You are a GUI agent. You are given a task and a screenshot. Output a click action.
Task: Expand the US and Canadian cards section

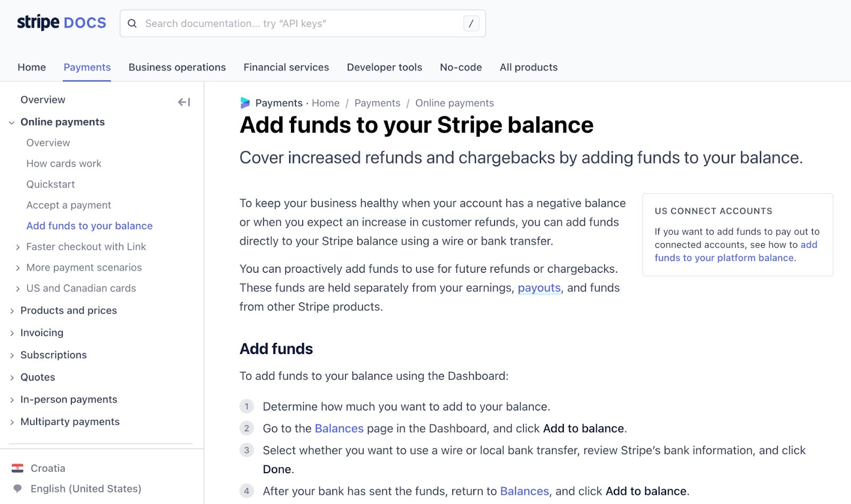18,288
